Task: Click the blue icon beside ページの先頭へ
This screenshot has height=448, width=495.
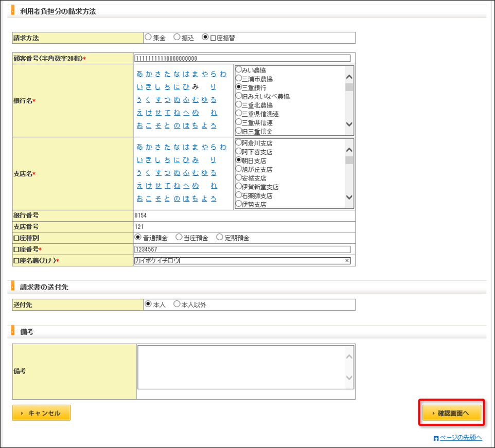Action: pos(436,438)
